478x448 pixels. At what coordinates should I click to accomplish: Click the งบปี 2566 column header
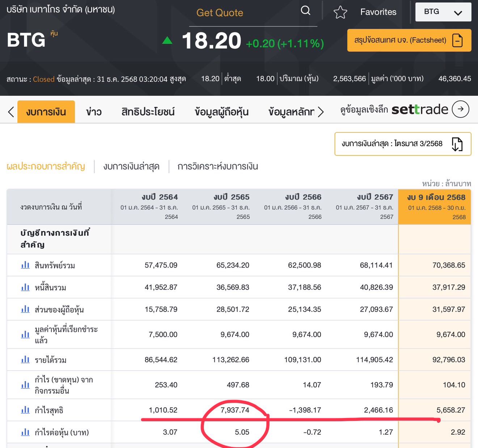pos(291,206)
